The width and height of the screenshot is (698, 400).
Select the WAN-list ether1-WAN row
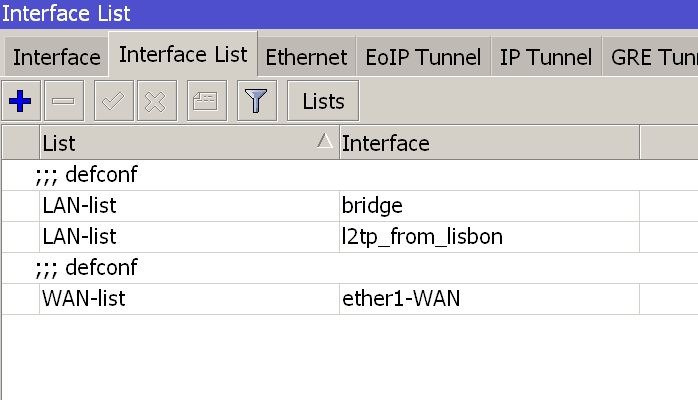point(350,299)
